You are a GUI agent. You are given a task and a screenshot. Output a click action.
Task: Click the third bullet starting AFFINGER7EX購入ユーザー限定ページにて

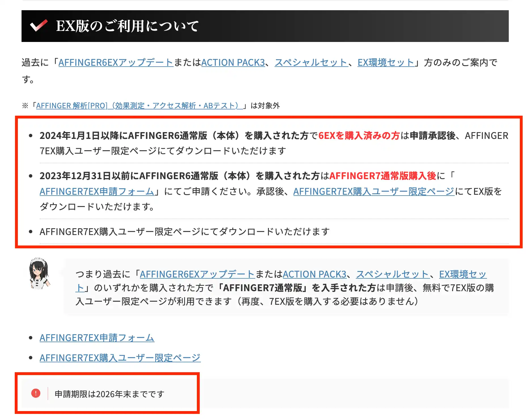185,232
